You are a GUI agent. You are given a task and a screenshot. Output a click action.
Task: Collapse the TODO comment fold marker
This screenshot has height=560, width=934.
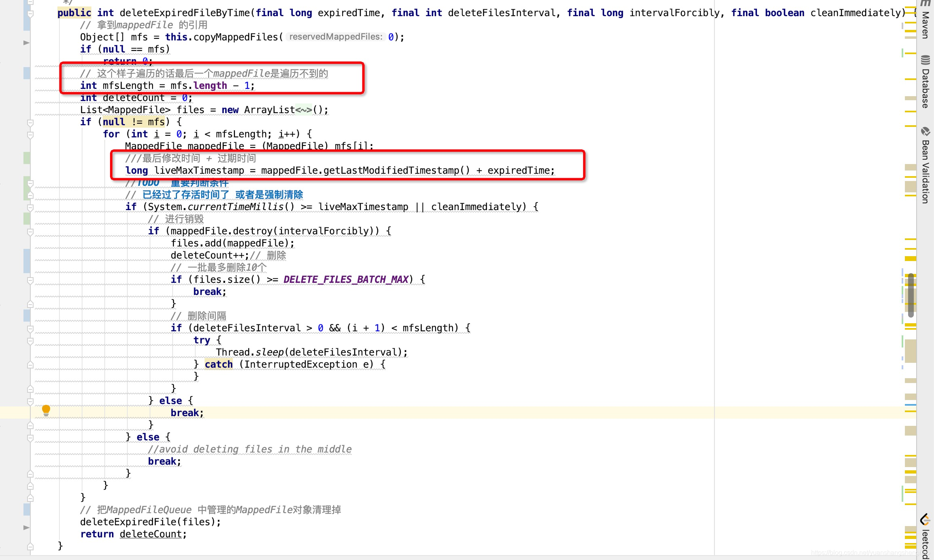30,183
